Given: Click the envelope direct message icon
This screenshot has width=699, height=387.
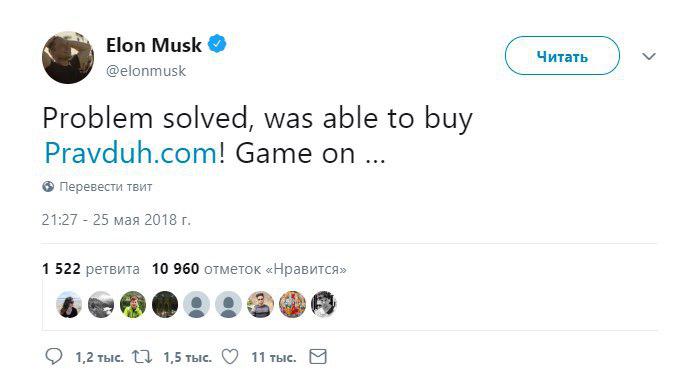Looking at the screenshot, I should tap(318, 357).
